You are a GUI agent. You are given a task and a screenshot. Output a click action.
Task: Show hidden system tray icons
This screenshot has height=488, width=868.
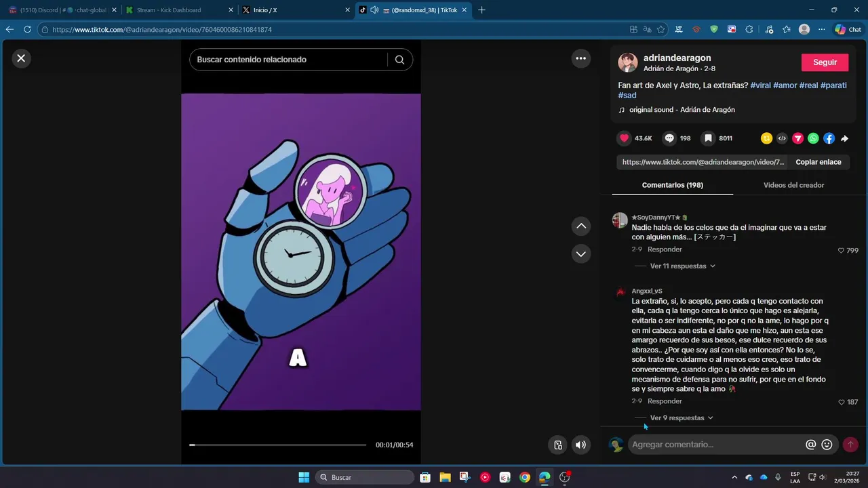734,477
